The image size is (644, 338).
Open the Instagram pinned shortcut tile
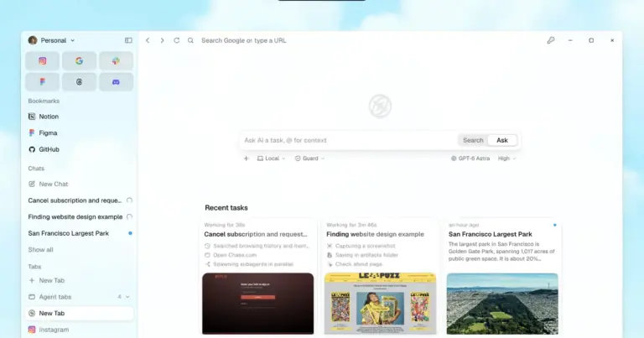point(42,60)
